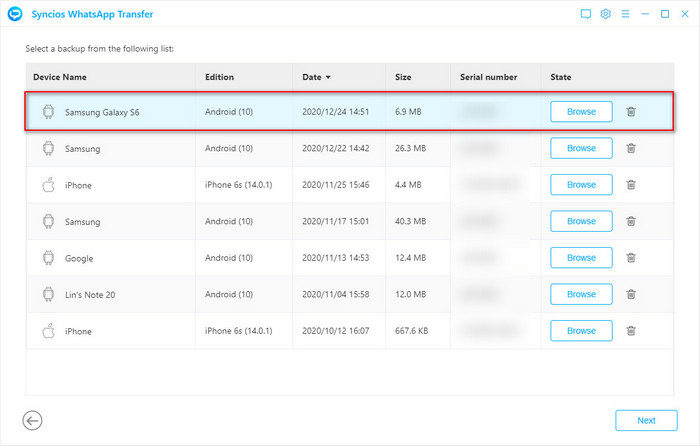This screenshot has width=700, height=446.
Task: Browse the Samsung Galaxy S6 backup
Action: click(x=581, y=112)
